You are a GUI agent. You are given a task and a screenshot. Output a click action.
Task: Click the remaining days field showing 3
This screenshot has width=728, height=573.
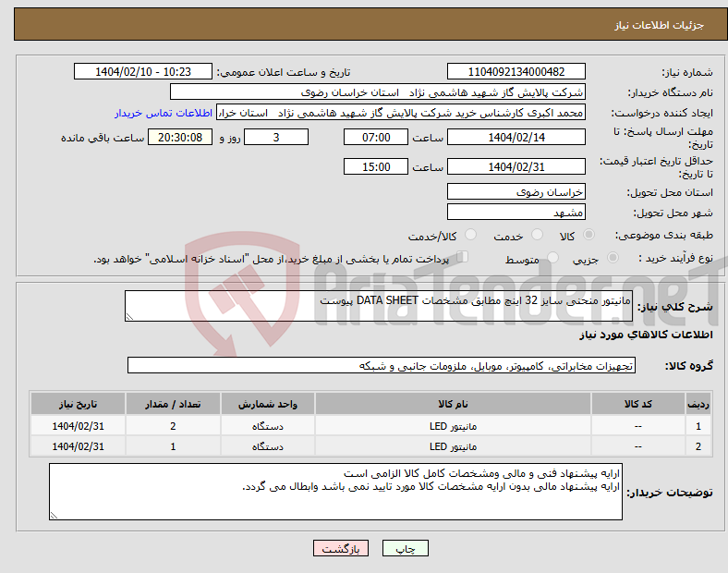[x=276, y=138]
